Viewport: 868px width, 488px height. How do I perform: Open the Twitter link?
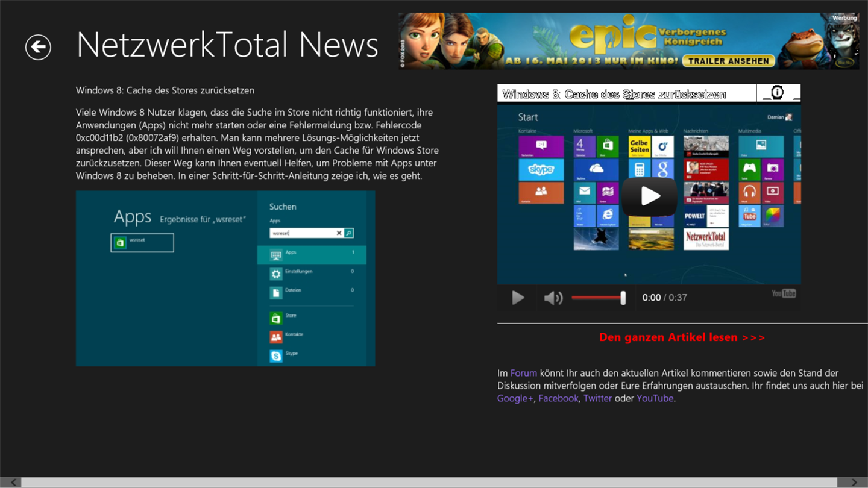coord(597,398)
